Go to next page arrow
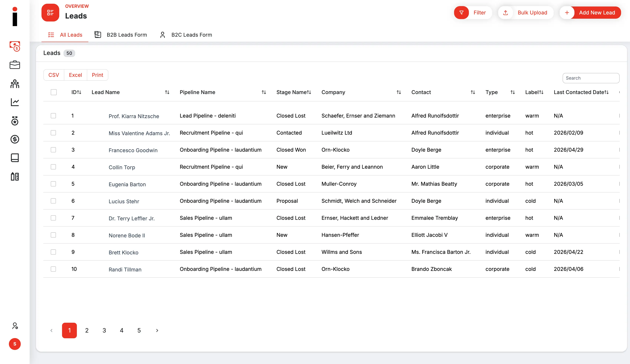 [157, 330]
